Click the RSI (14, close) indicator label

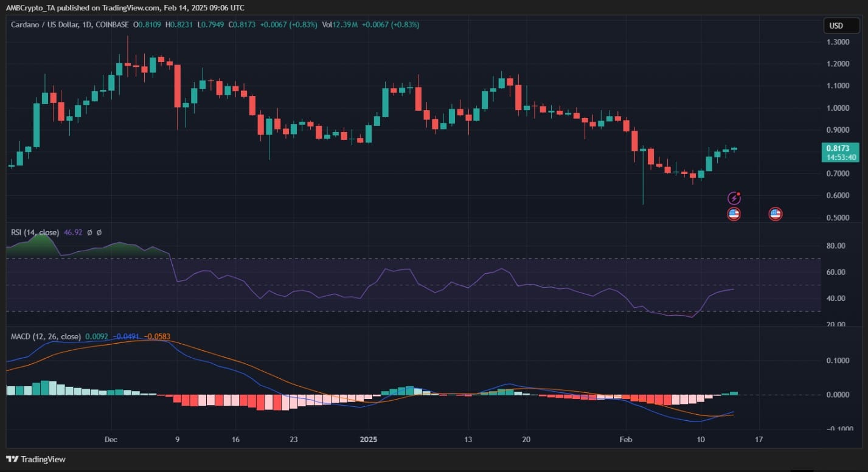[35, 232]
